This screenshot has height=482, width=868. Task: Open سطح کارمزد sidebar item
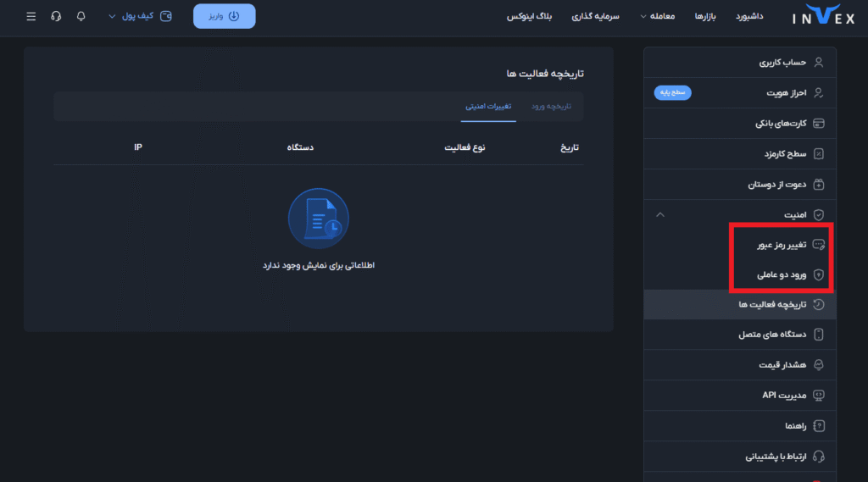(739, 153)
